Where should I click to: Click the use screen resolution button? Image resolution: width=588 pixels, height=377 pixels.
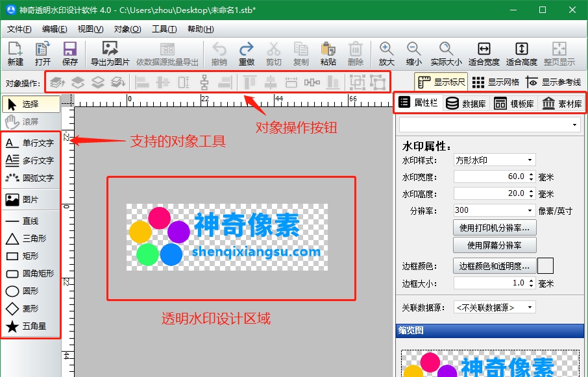point(493,245)
